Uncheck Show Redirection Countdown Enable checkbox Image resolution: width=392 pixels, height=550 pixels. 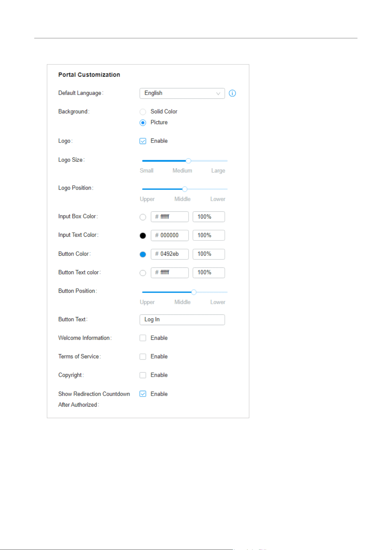click(x=143, y=394)
